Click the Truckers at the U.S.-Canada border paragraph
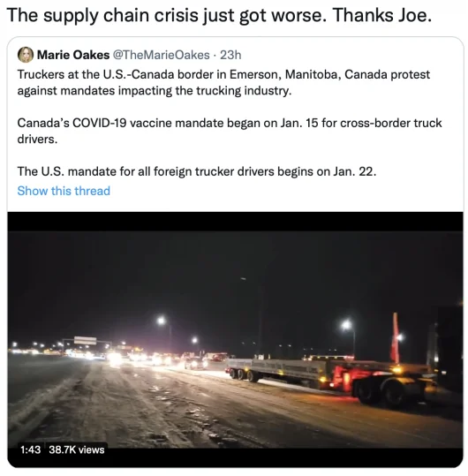The image size is (468, 476). point(223,83)
